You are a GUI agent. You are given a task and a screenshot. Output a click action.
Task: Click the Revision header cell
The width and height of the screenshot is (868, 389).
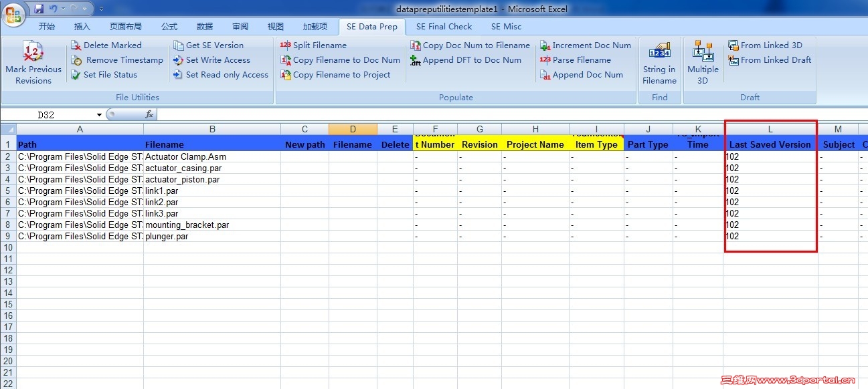480,144
